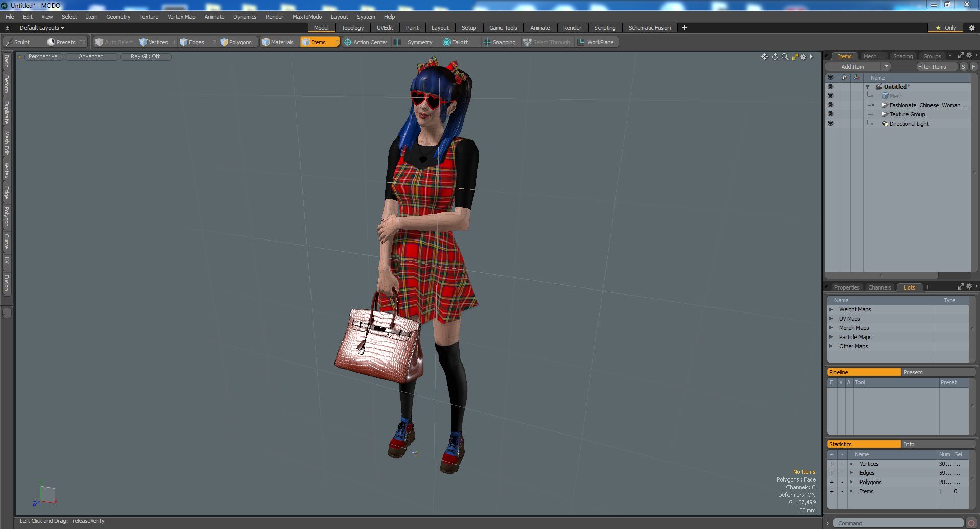Activate Items selection mode
Screen dimensions: 980x529
[320, 42]
